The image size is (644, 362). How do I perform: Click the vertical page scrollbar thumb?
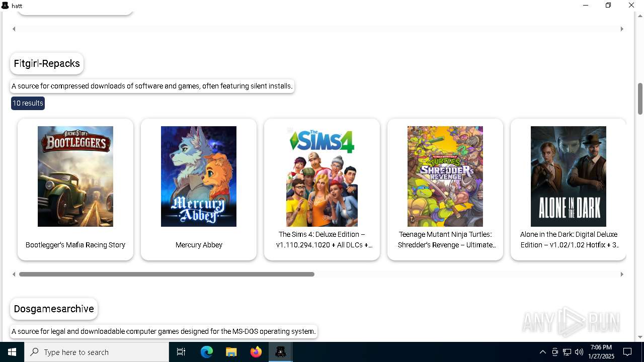640,99
